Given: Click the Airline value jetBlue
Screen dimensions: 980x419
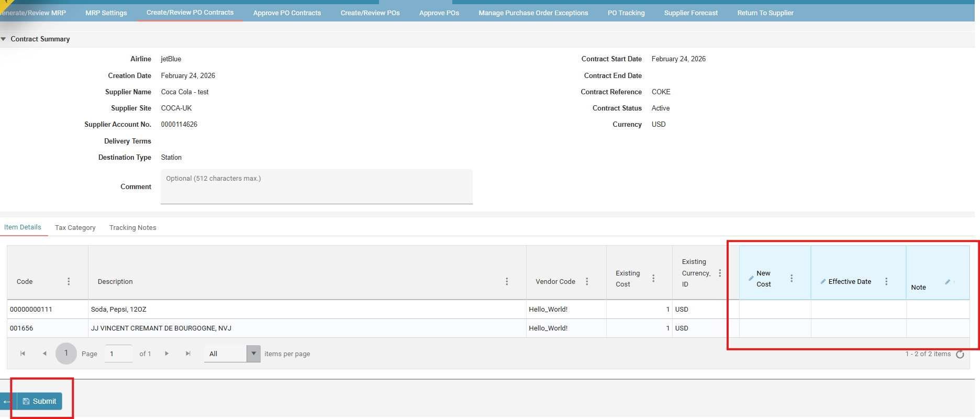Looking at the screenshot, I should (171, 59).
